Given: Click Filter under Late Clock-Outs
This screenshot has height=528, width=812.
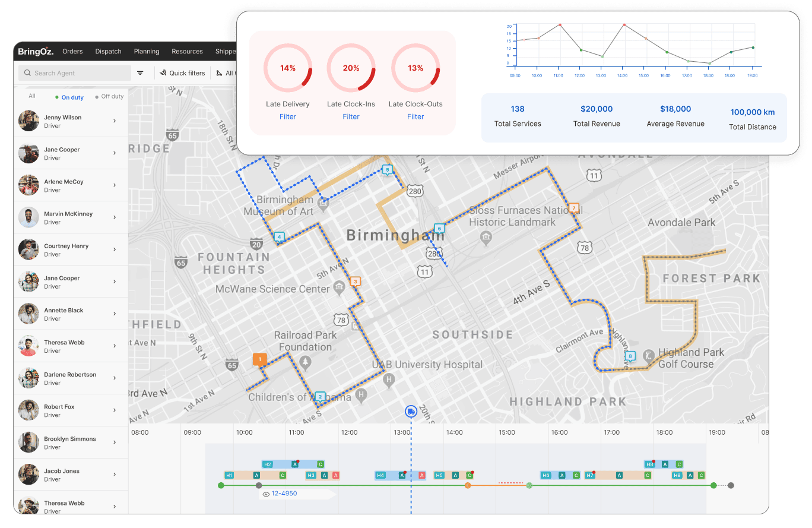Looking at the screenshot, I should pos(415,116).
